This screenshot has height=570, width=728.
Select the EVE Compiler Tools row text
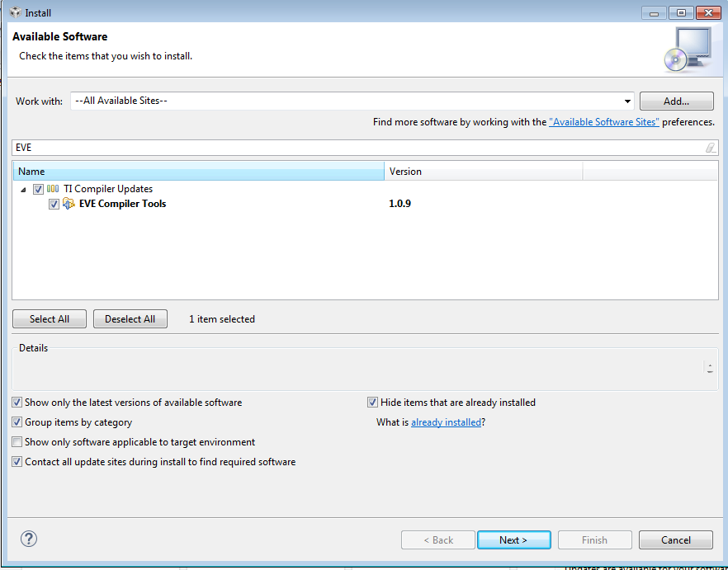coord(122,204)
